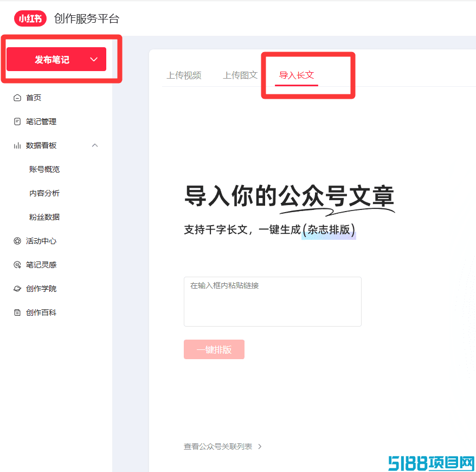
Task: Click the 创作百科 document icon
Action: (17, 312)
